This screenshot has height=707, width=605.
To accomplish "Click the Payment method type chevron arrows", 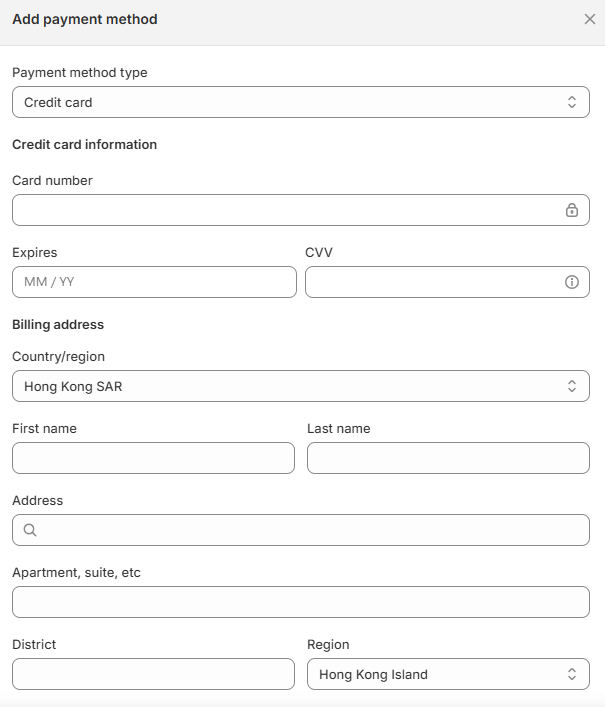I will pyautogui.click(x=572, y=102).
